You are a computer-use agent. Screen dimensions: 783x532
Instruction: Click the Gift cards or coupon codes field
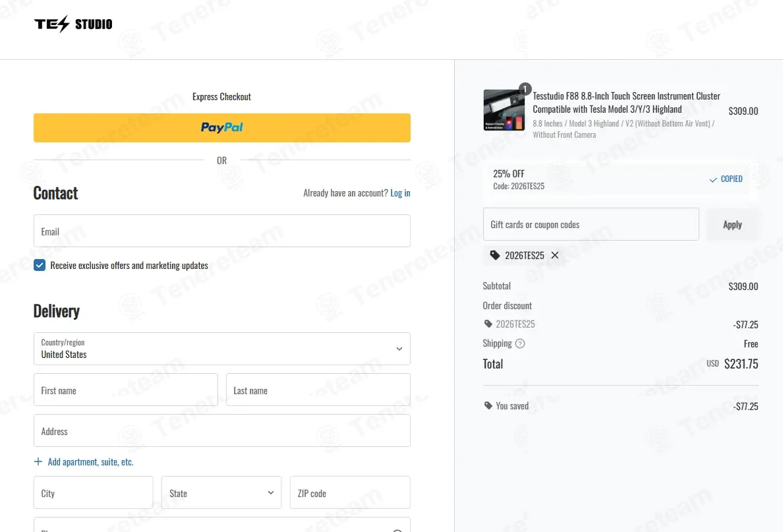591,224
